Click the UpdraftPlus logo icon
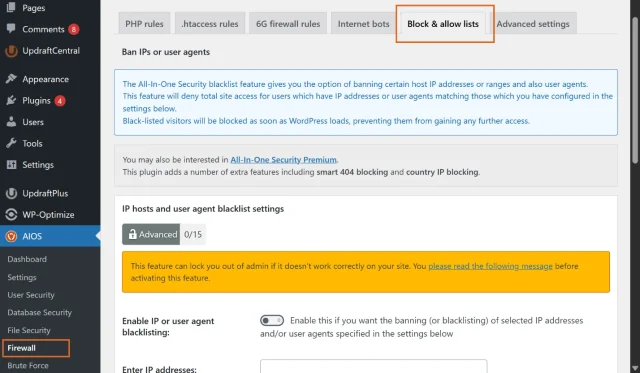This screenshot has height=373, width=640. tap(11, 193)
